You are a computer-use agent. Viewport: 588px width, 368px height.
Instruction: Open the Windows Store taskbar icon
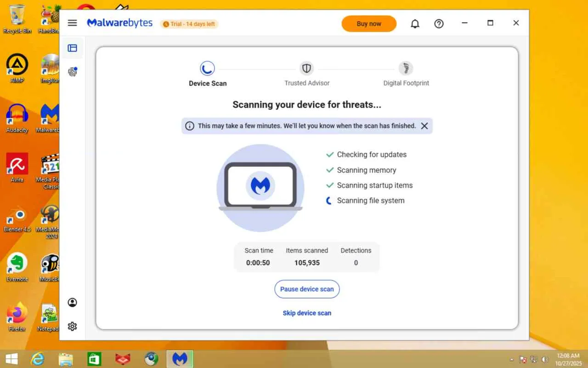click(x=94, y=359)
